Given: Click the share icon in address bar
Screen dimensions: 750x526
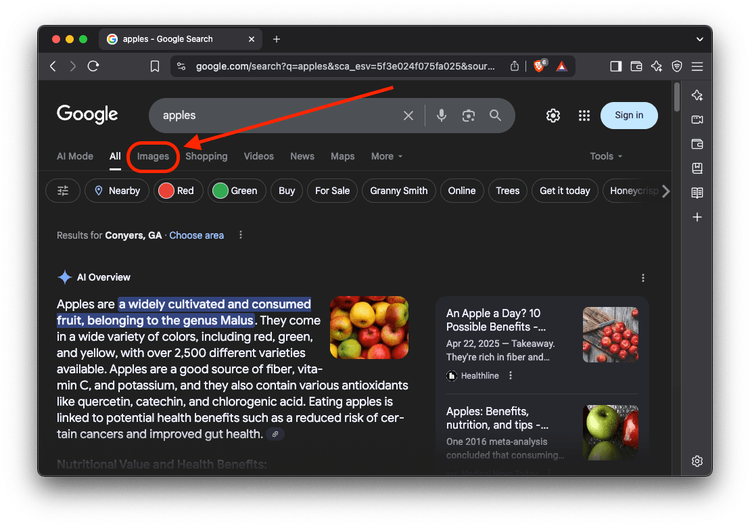Looking at the screenshot, I should point(514,66).
